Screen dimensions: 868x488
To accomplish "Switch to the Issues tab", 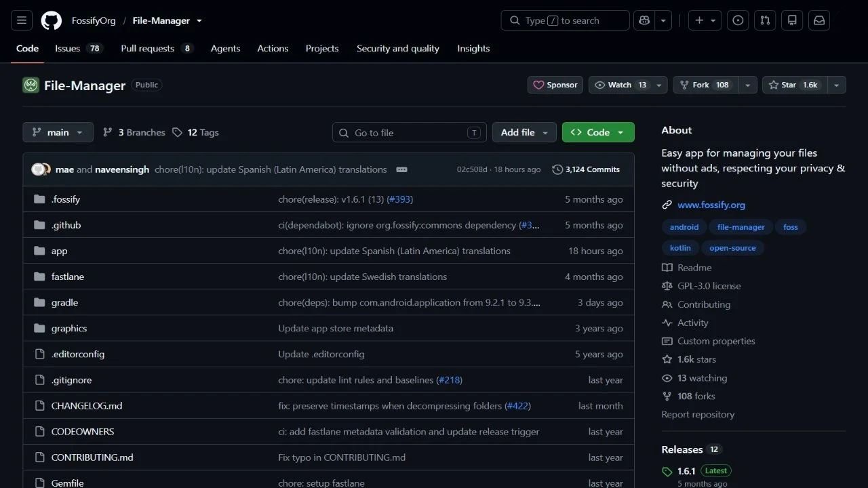I will [79, 48].
